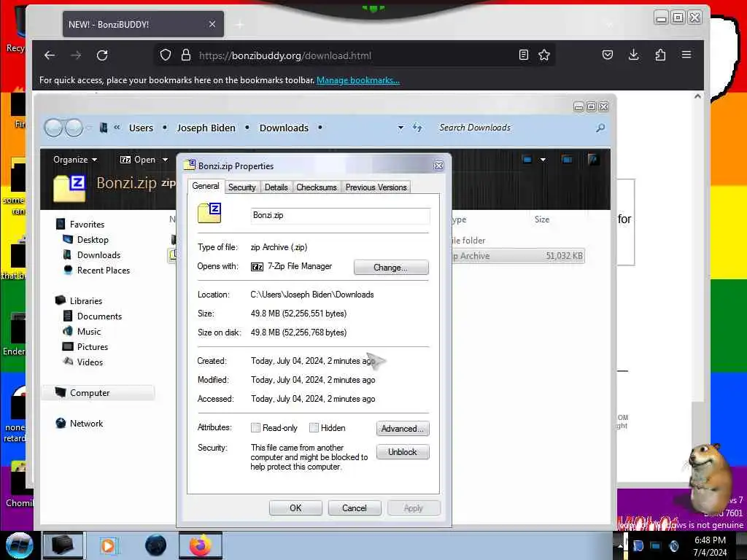This screenshot has width=747, height=560.
Task: Expand the Explorer address history dropdown
Action: [x=400, y=128]
